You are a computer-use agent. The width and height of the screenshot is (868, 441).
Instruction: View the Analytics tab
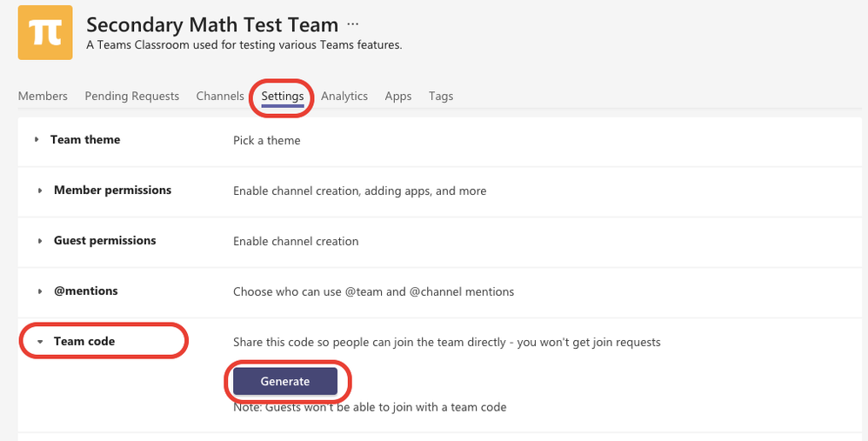point(344,97)
